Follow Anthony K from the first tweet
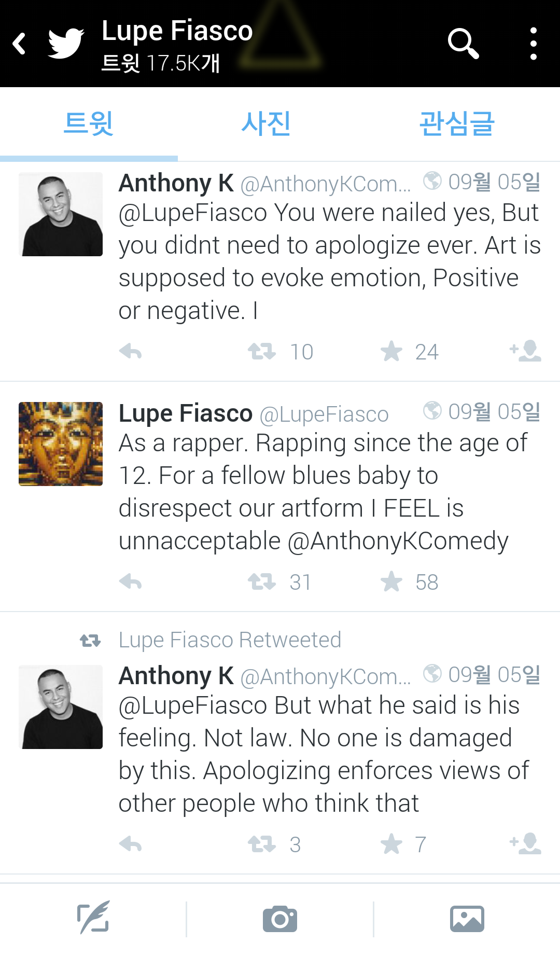Image resolution: width=560 pixels, height=957 pixels. (x=526, y=351)
